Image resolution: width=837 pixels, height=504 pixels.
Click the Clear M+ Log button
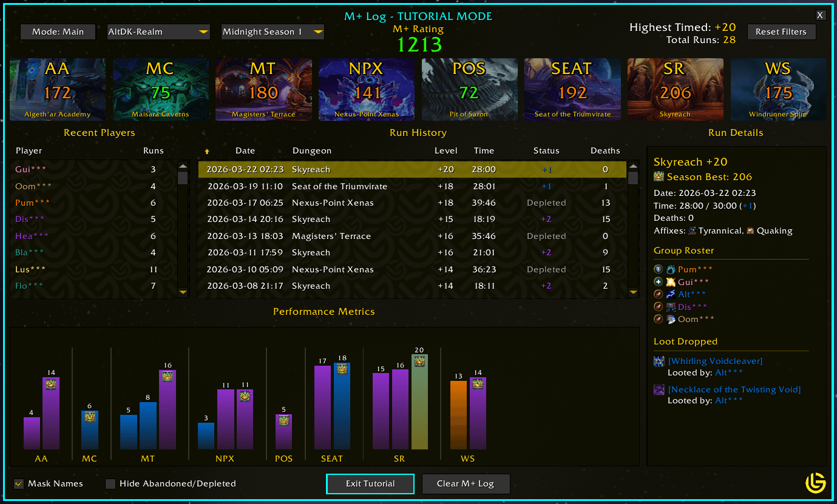(466, 484)
